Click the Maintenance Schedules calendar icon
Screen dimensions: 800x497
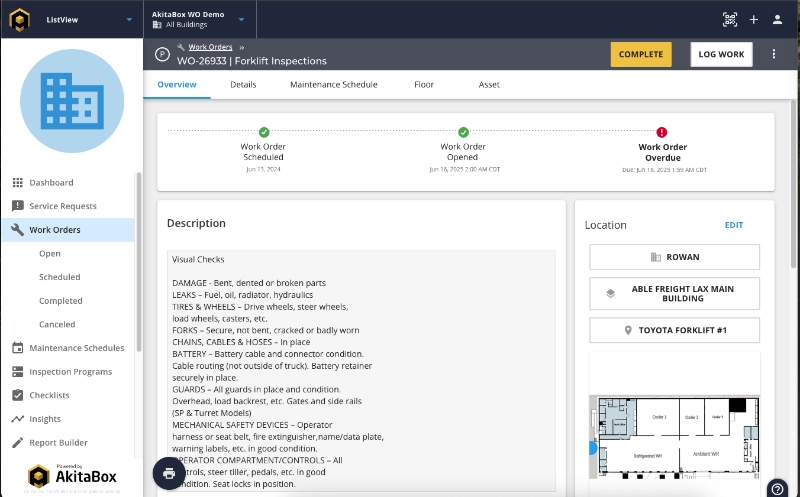[x=18, y=347]
